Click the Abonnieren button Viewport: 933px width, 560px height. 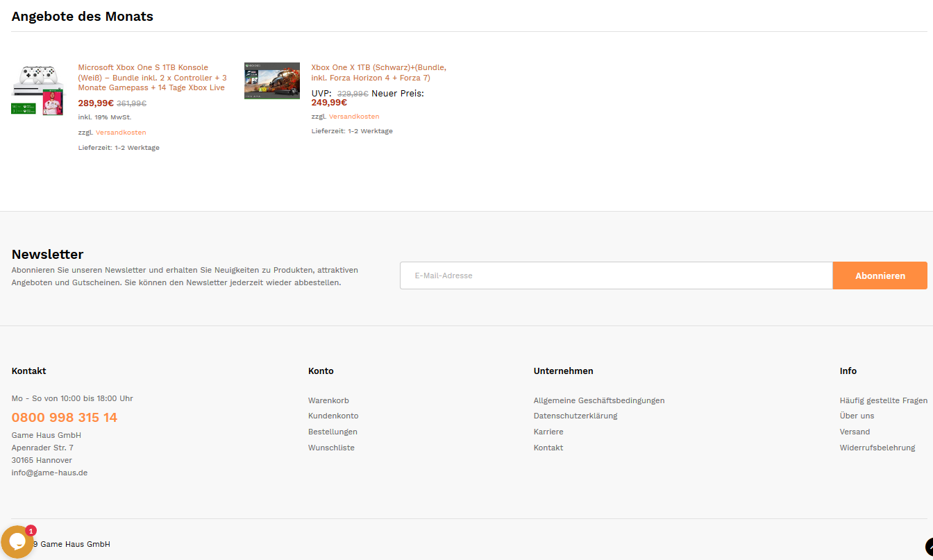coord(880,275)
